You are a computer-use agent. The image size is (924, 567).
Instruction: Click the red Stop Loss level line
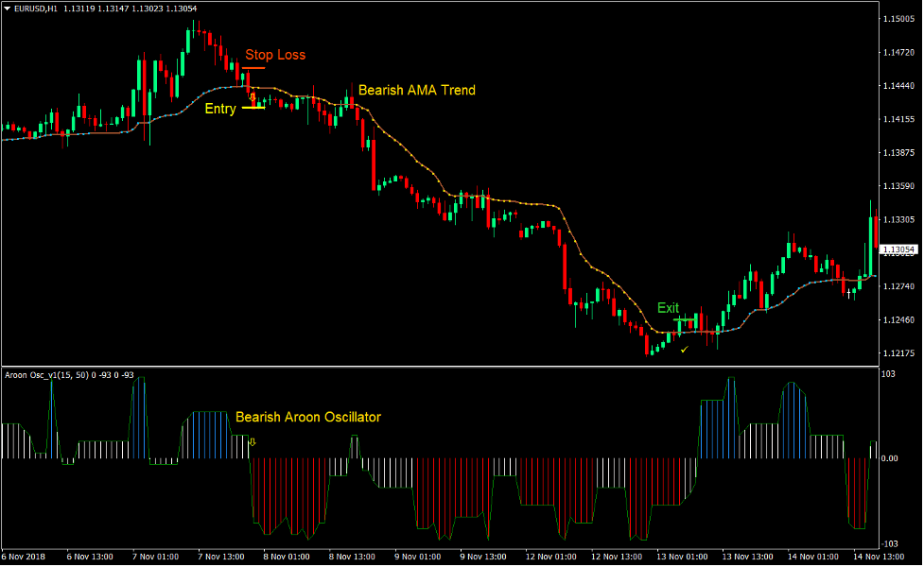pos(253,67)
